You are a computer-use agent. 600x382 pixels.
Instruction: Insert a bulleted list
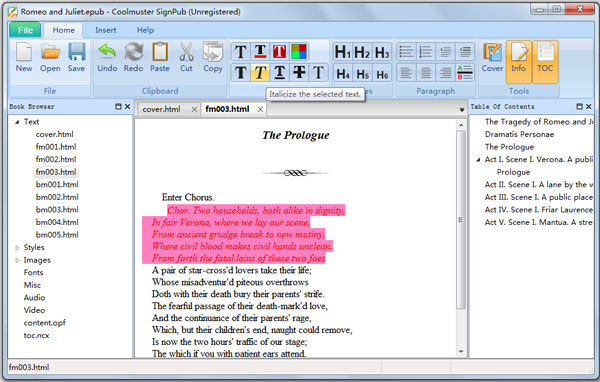[406, 52]
